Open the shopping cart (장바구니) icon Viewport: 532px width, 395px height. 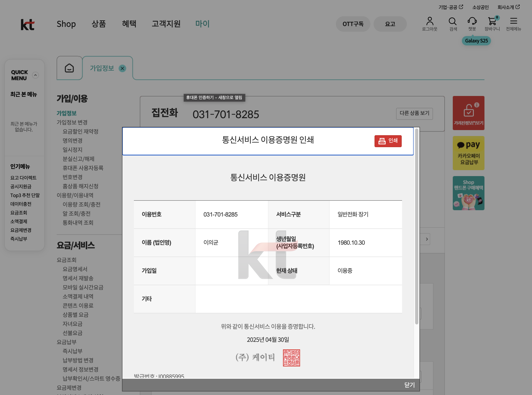[492, 24]
